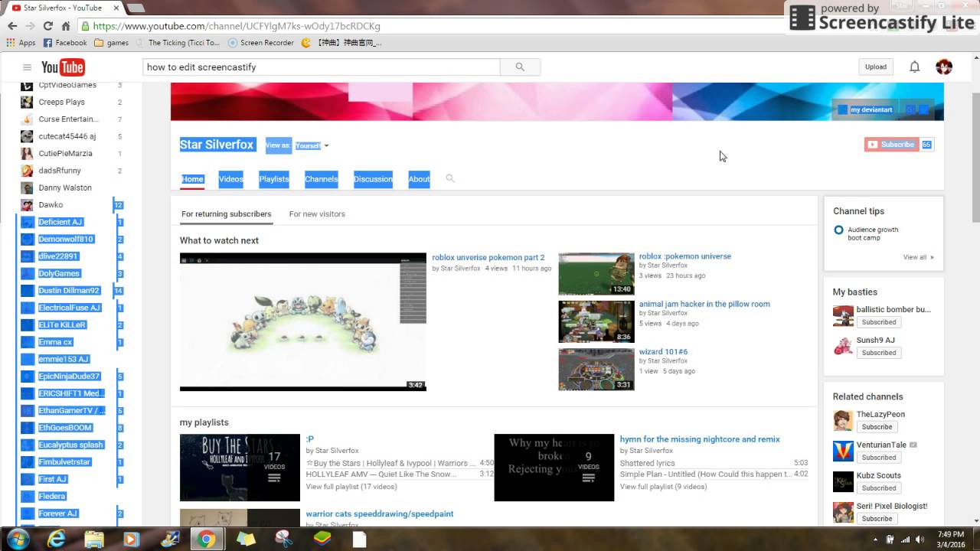This screenshot has width=980, height=551.
Task: Subscribe to TheLazyPeon channel
Action: tap(877, 426)
